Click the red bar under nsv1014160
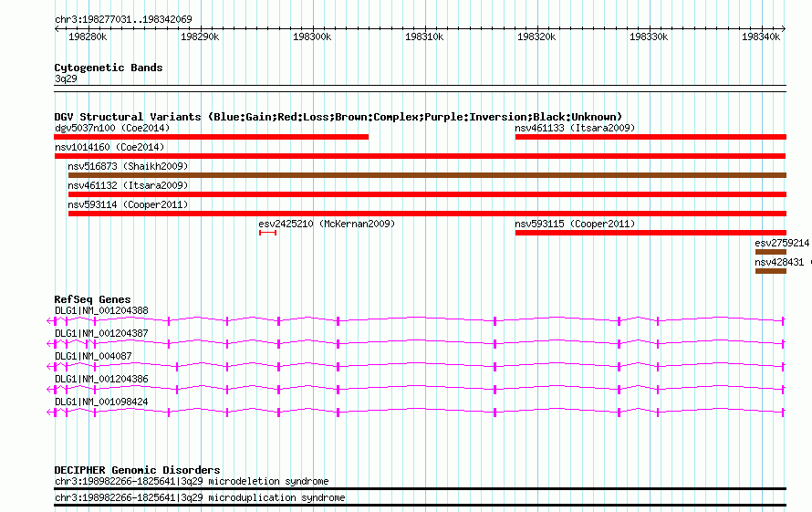This screenshot has width=812, height=512. coord(420,156)
